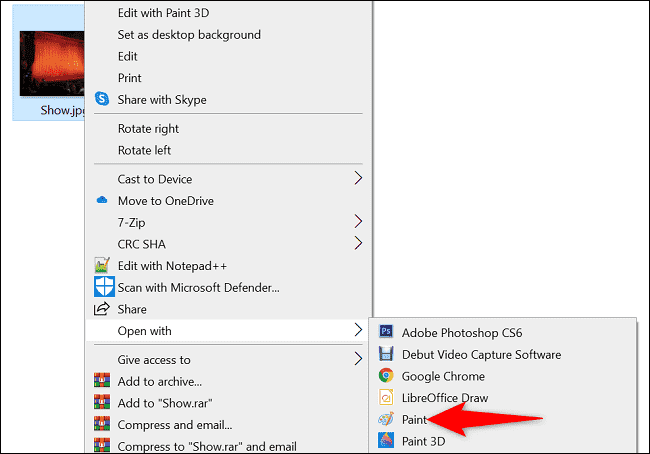This screenshot has height=454, width=650.
Task: Expand the 7-Zip submenu arrow
Action: pyautogui.click(x=358, y=221)
